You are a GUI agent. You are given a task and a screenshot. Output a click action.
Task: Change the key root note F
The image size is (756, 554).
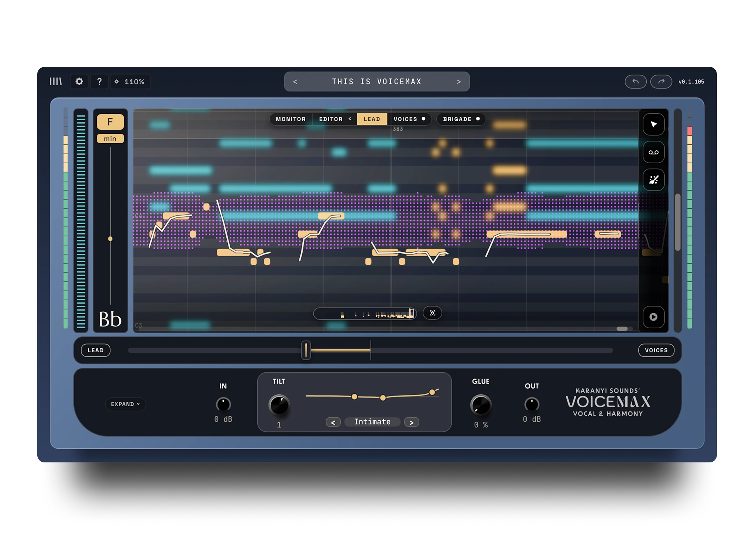pyautogui.click(x=110, y=122)
